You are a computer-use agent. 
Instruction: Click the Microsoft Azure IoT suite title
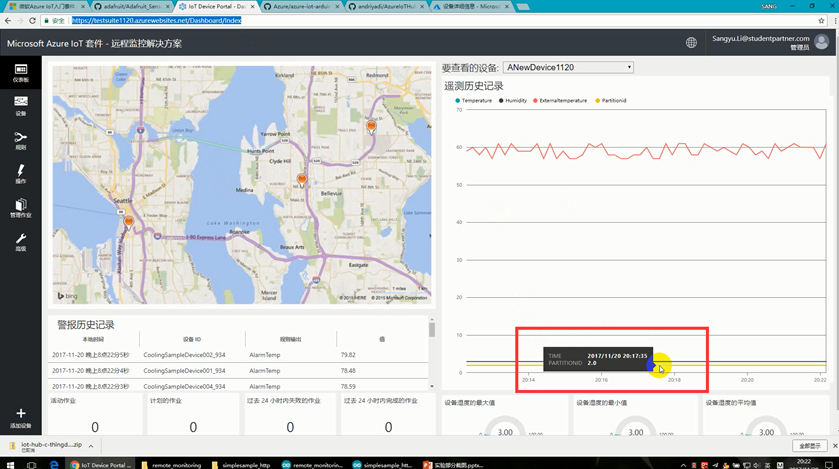click(94, 43)
